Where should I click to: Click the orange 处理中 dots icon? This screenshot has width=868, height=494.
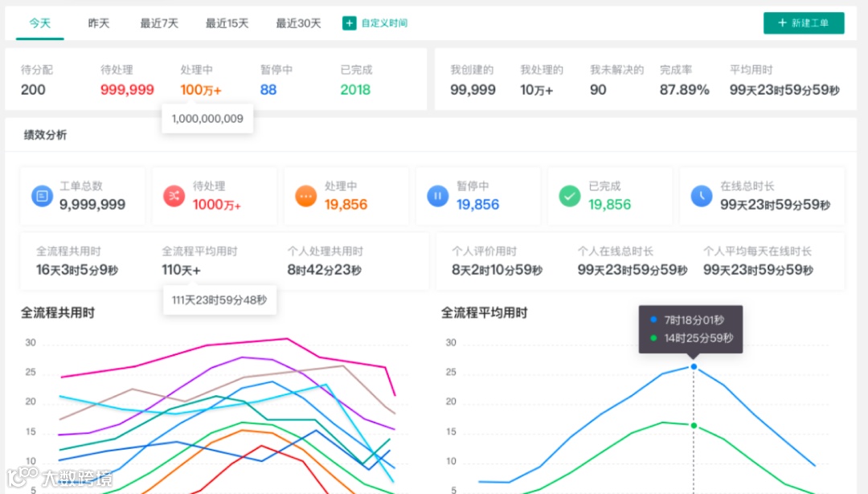305,196
